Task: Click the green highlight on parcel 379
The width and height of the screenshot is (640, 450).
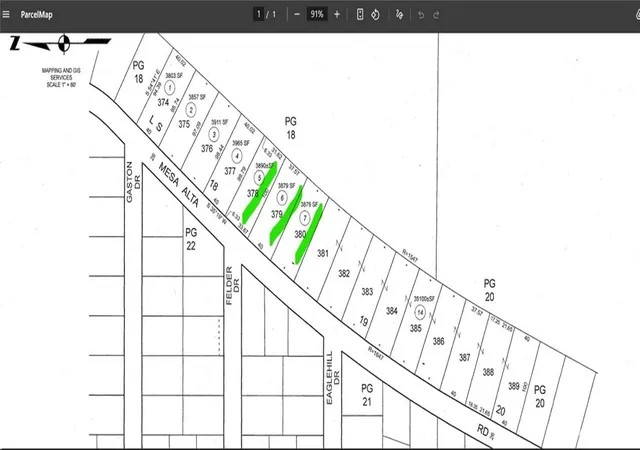Action: click(287, 213)
